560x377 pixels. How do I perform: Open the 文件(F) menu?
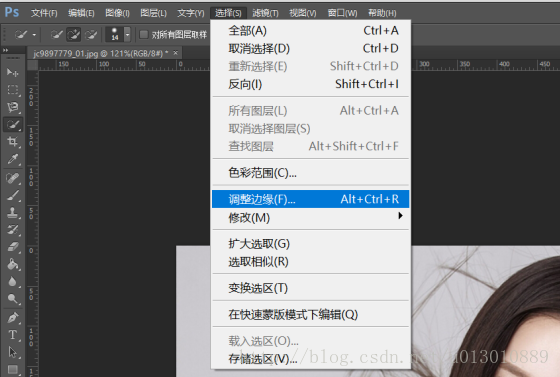[x=44, y=13]
